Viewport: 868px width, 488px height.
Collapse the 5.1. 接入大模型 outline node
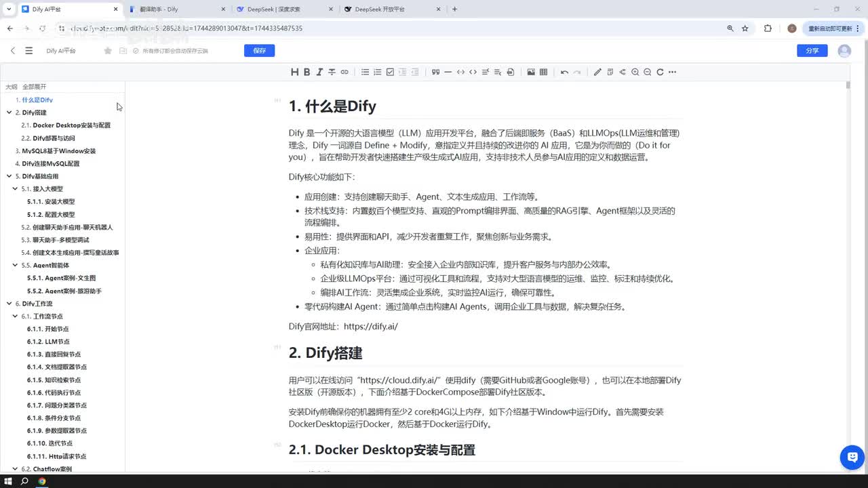[x=15, y=189]
